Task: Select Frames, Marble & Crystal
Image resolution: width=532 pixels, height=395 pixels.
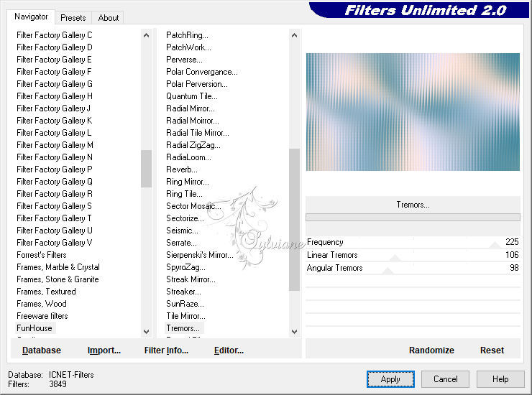Action: pyautogui.click(x=58, y=267)
